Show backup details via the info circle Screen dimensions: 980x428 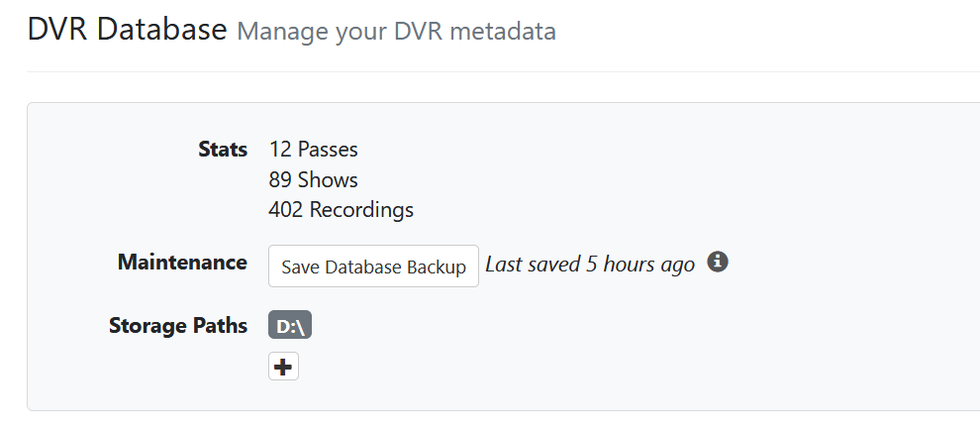(x=719, y=263)
